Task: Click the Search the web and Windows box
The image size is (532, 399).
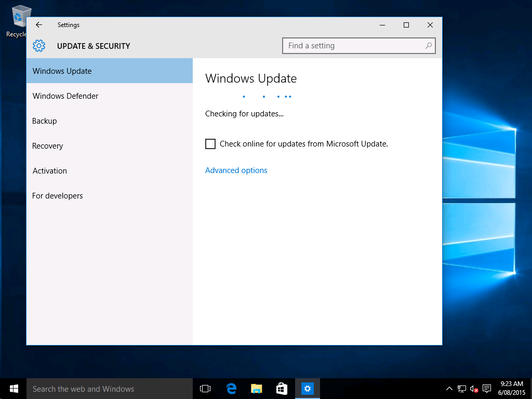Action: pyautogui.click(x=110, y=389)
